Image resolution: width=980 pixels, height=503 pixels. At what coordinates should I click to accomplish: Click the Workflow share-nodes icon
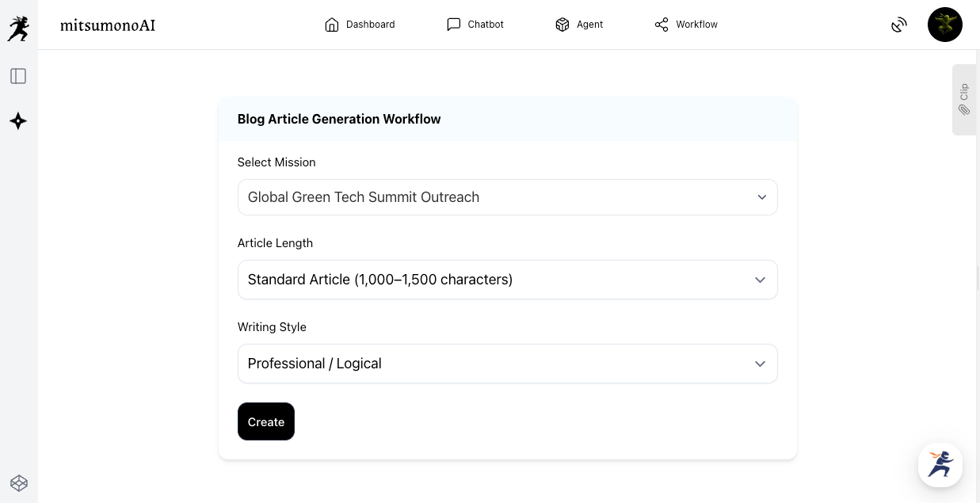tap(662, 25)
